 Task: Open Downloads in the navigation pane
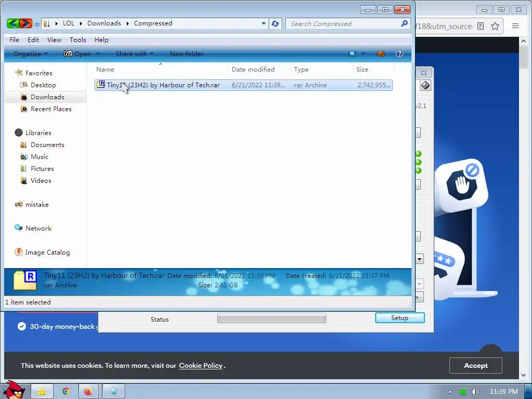coord(47,97)
